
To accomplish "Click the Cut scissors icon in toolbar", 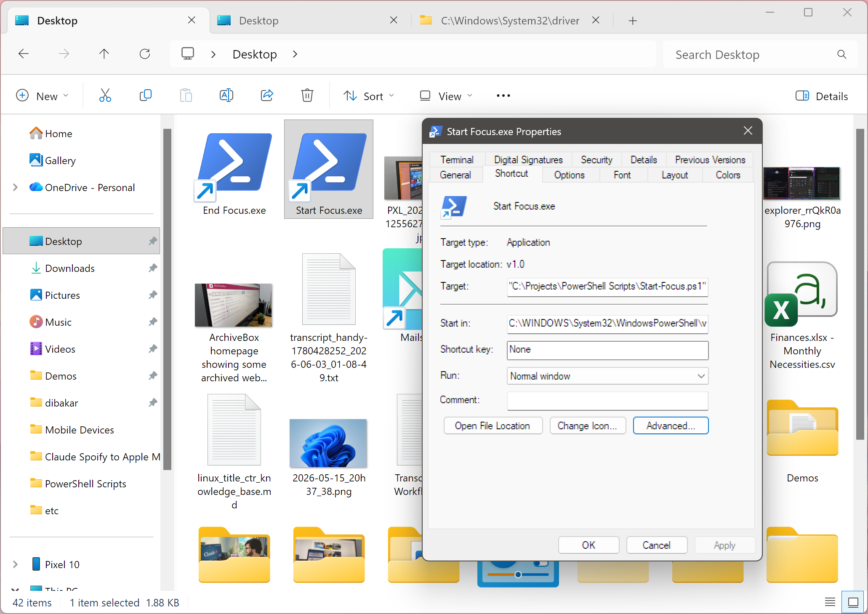I will [x=105, y=96].
